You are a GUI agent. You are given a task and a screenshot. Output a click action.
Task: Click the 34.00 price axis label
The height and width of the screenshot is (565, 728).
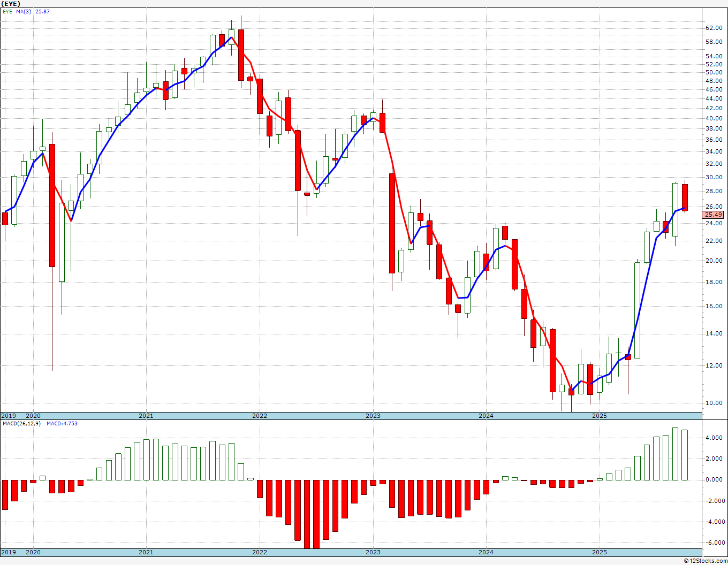click(x=714, y=151)
